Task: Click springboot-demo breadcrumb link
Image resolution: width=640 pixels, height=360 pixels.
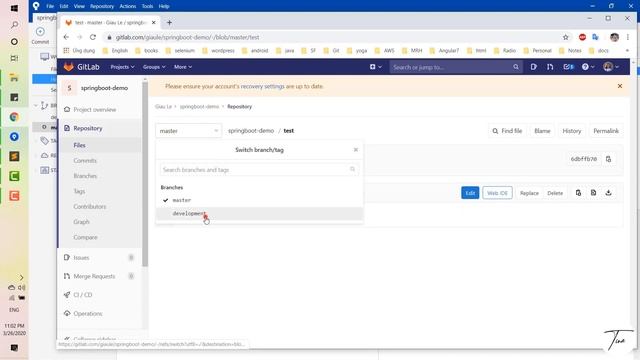Action: click(x=199, y=107)
